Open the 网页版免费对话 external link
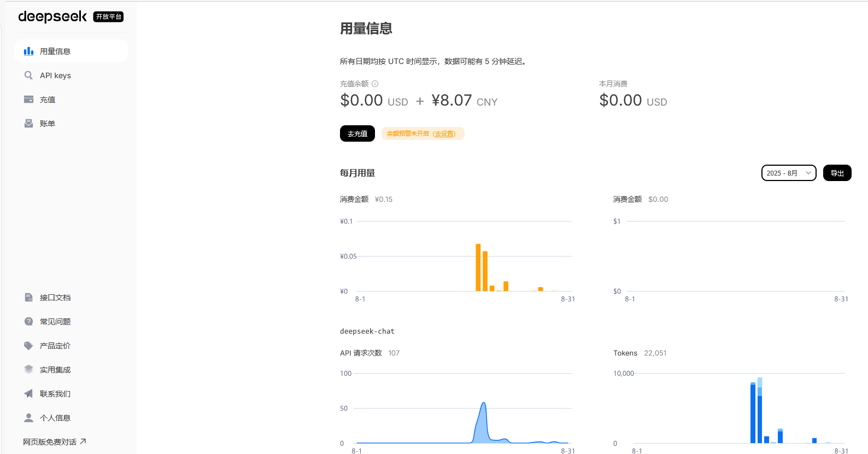This screenshot has height=454, width=868. tap(54, 442)
